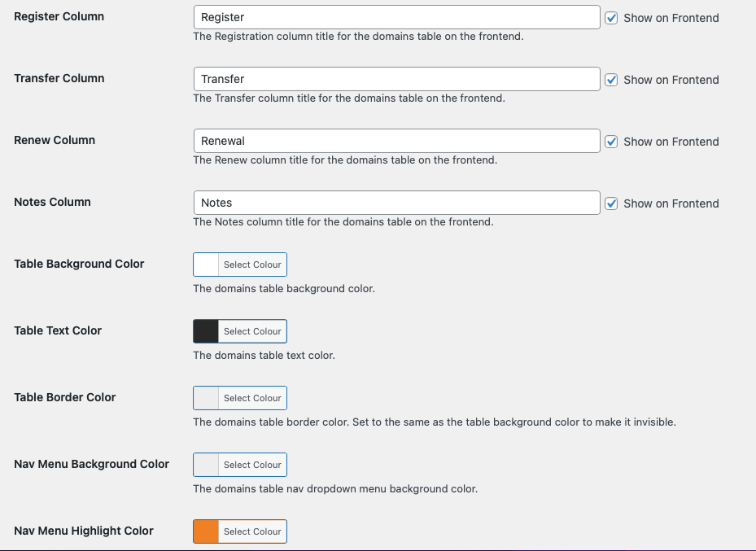Click the black Table Text Color swatch
756x551 pixels.
206,331
